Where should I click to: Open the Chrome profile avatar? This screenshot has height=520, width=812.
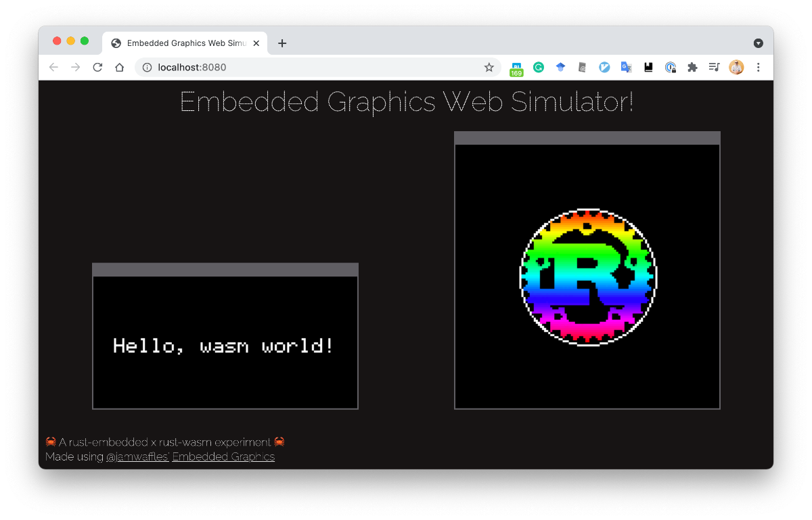pyautogui.click(x=736, y=68)
